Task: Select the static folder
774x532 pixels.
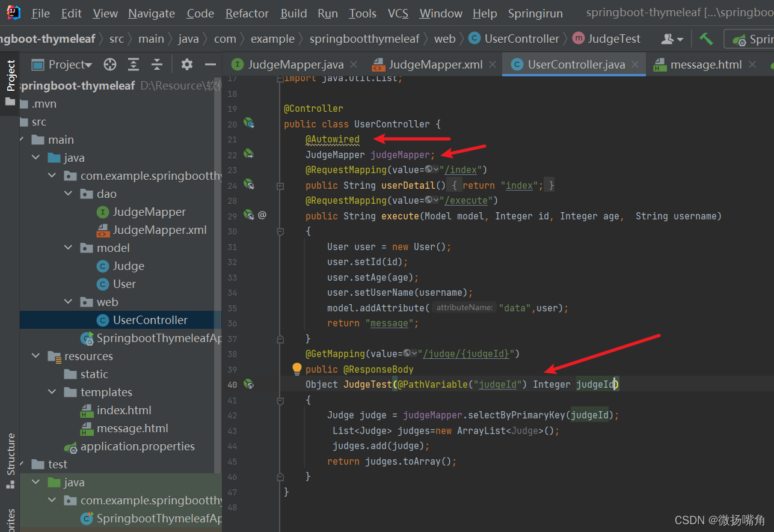Action: pos(86,374)
